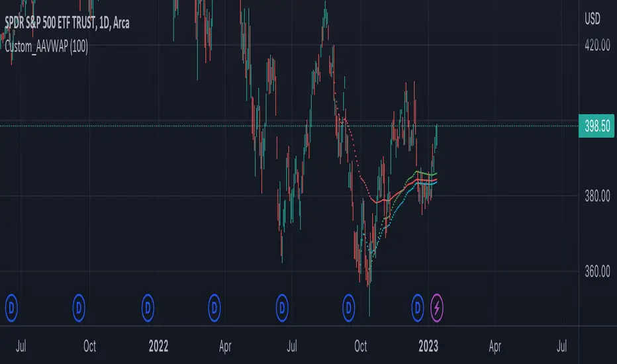Viewport: 617px width, 364px height.
Task: Select the Custom_AAVWAP (100) indicator label
Action: 46,47
